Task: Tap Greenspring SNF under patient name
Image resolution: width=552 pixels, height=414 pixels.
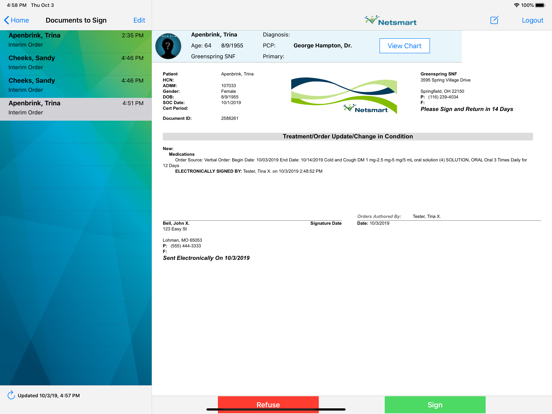Action: pyautogui.click(x=213, y=56)
